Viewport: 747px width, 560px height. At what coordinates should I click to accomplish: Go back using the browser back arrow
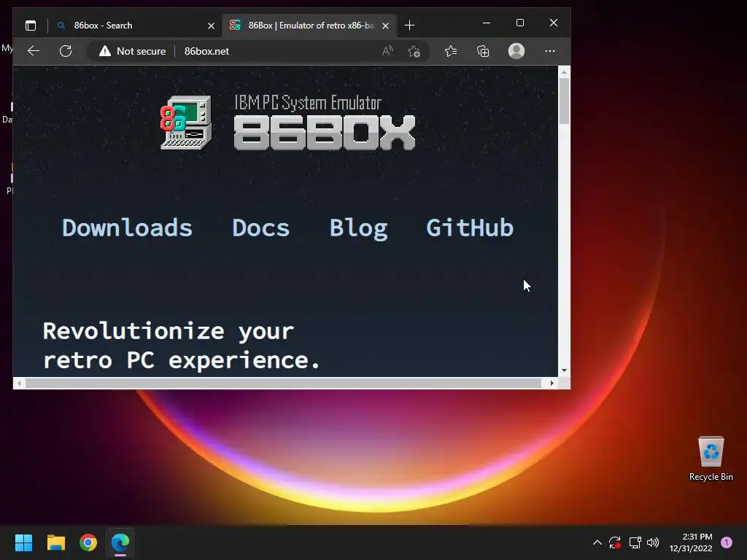click(x=34, y=51)
